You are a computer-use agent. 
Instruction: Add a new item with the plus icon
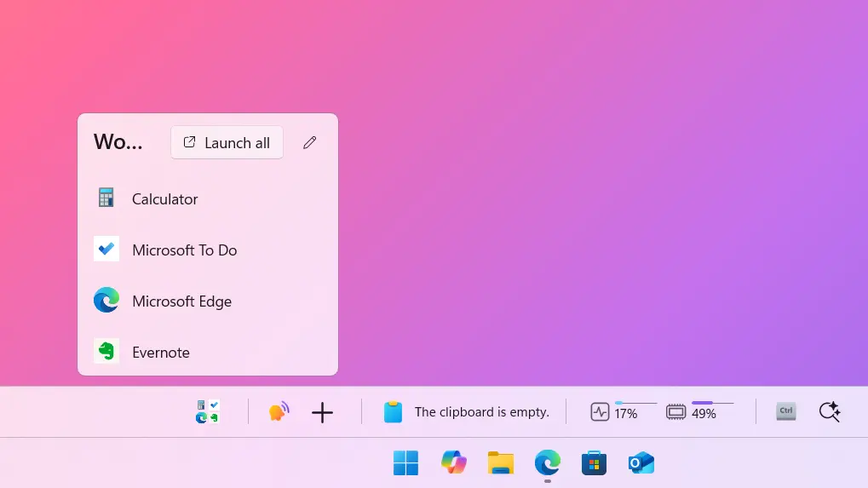[x=322, y=413]
